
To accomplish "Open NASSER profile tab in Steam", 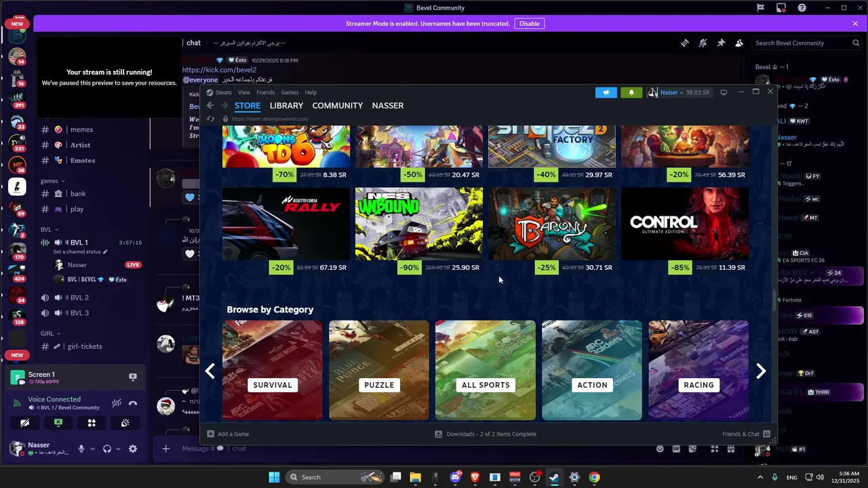I will pos(388,106).
